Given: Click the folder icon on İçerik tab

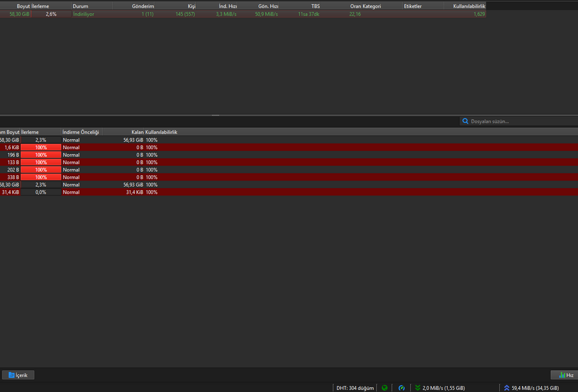Looking at the screenshot, I should click(11, 375).
